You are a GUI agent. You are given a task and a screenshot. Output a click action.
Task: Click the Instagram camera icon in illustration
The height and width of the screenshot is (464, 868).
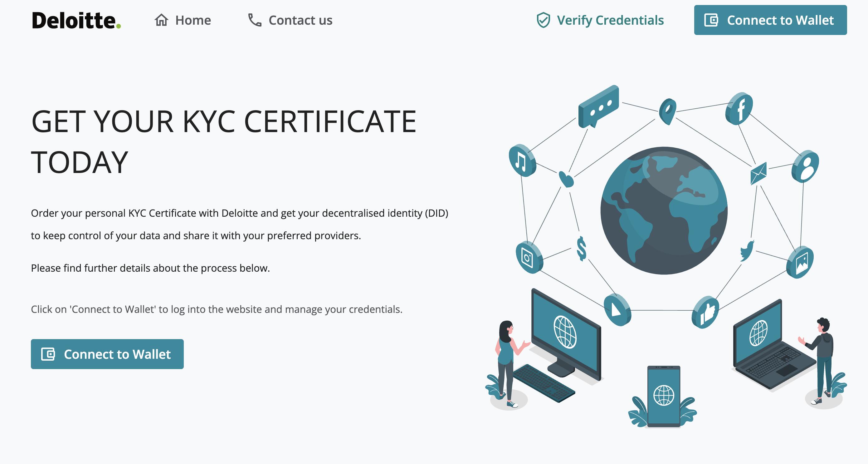point(529,257)
